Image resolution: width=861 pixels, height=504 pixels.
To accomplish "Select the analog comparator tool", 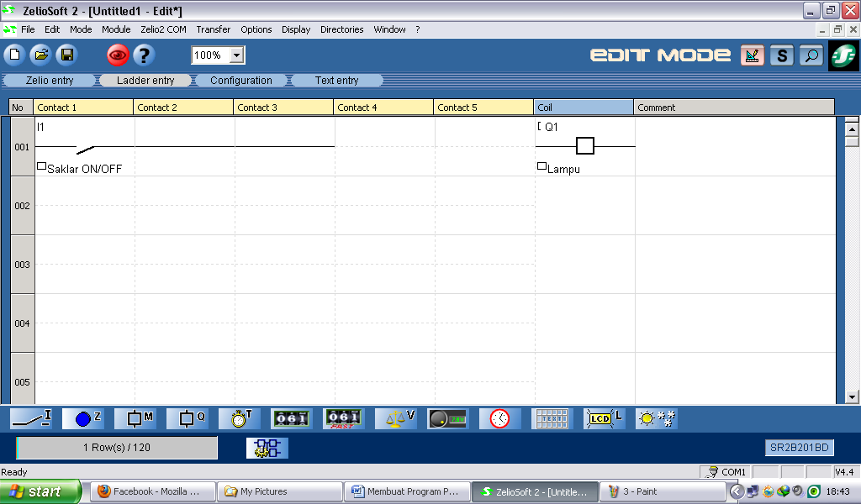I will pyautogui.click(x=395, y=418).
